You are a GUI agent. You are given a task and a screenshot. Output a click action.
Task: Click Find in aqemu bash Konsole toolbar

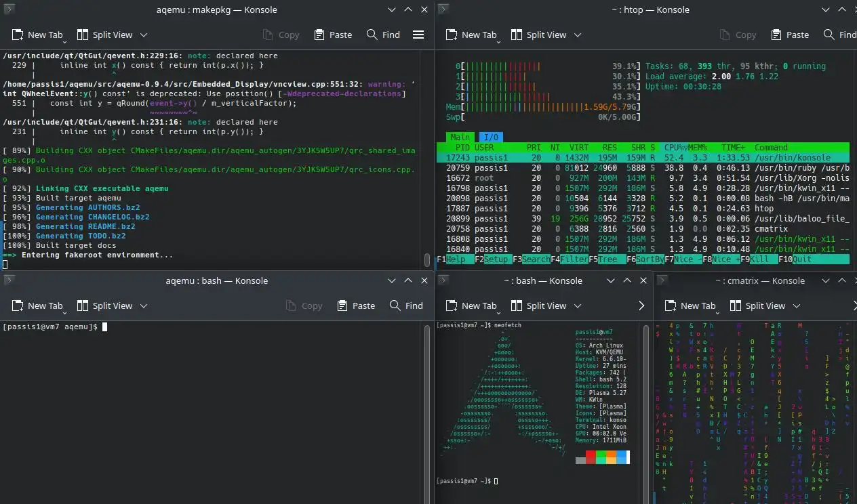[406, 306]
